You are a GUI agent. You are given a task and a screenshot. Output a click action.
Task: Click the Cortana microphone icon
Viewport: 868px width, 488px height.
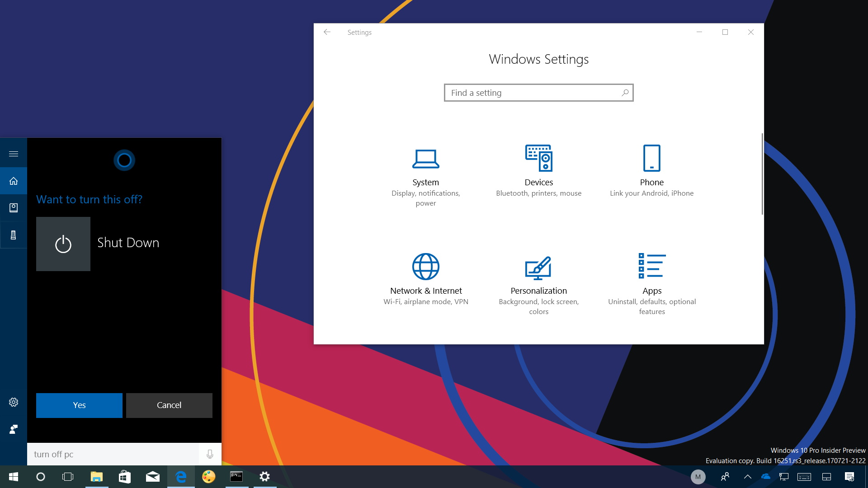(210, 454)
